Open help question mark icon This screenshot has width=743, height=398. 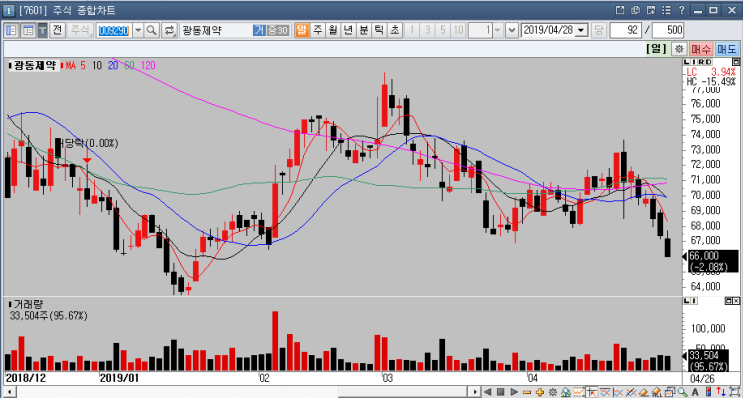pos(681,9)
